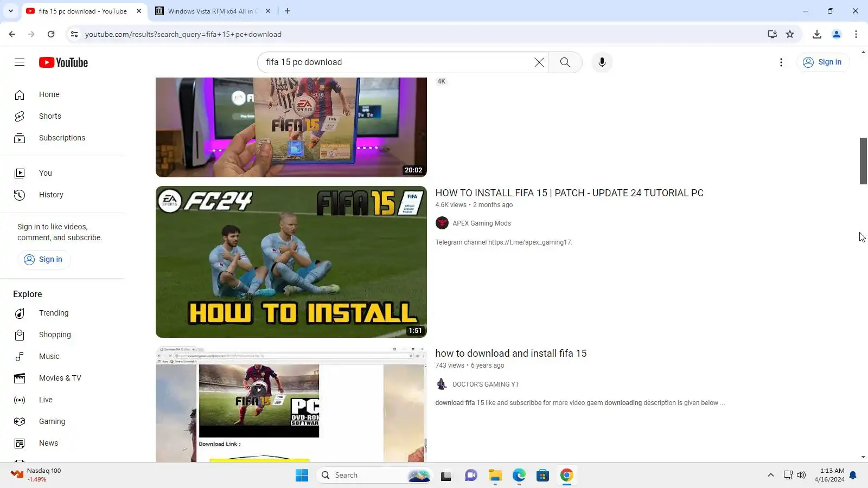Open the YouTube guide hamburger menu
868x488 pixels.
coord(20,62)
